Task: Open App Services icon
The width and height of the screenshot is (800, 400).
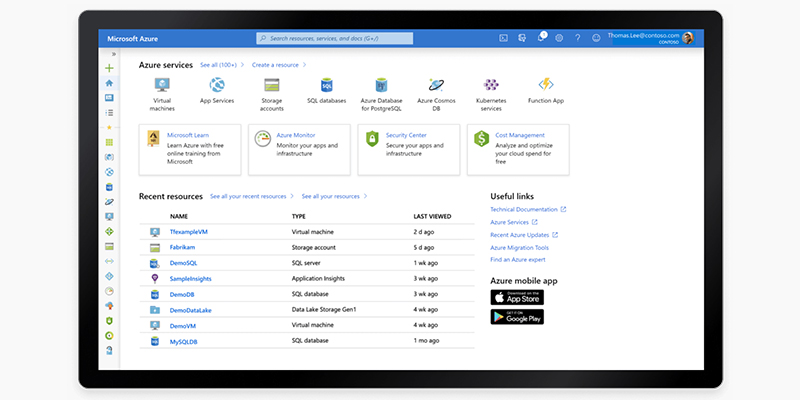Action: (217, 85)
